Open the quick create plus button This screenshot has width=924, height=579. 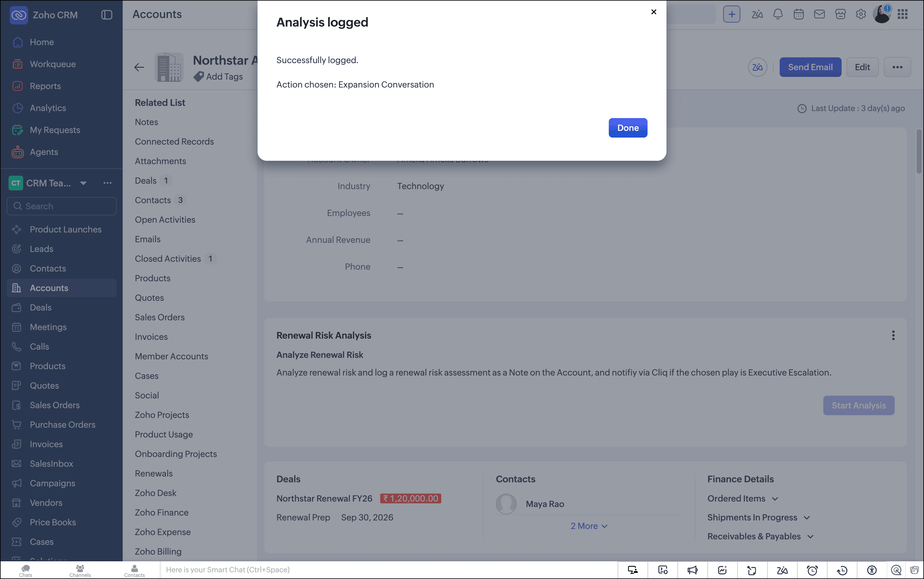pyautogui.click(x=731, y=15)
